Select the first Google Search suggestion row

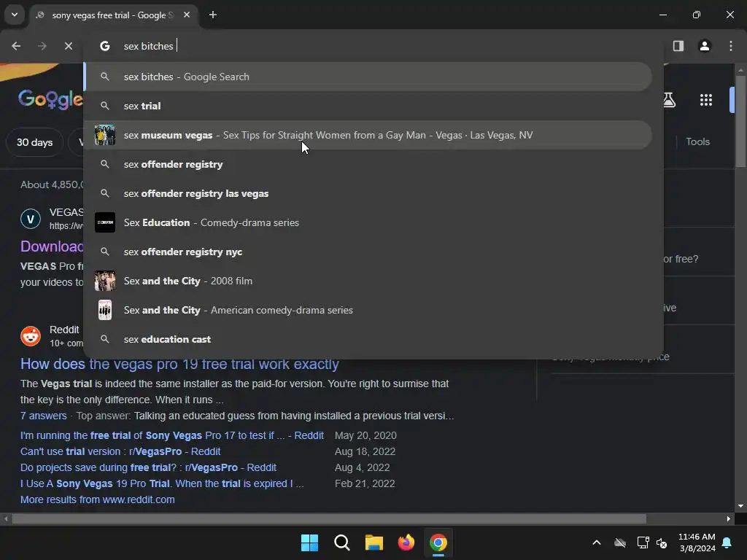coord(368,77)
